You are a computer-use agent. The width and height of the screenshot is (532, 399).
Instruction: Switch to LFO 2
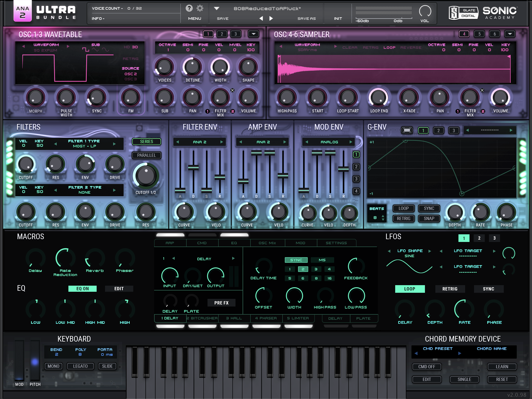[x=479, y=238]
